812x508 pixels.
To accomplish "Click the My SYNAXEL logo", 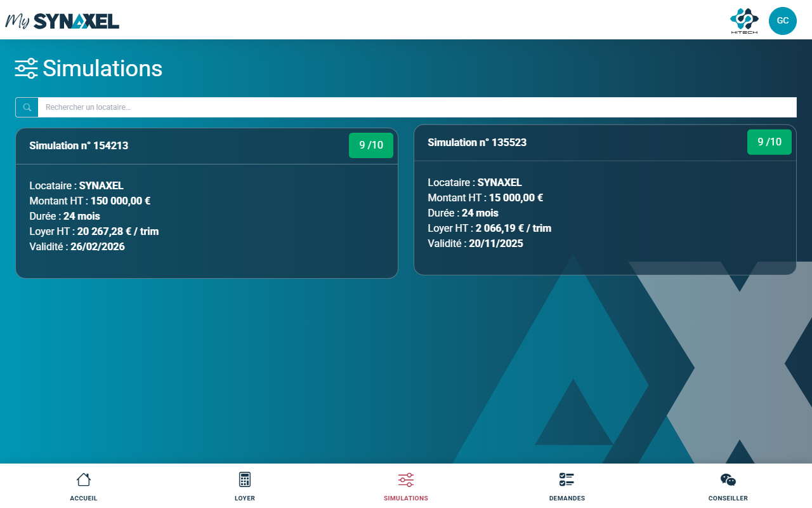I will click(x=62, y=21).
